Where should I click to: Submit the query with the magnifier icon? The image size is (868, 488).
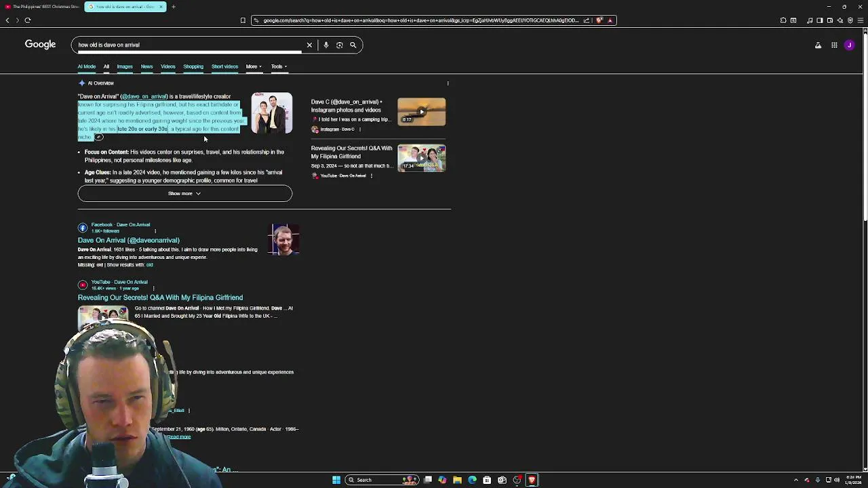pos(353,45)
